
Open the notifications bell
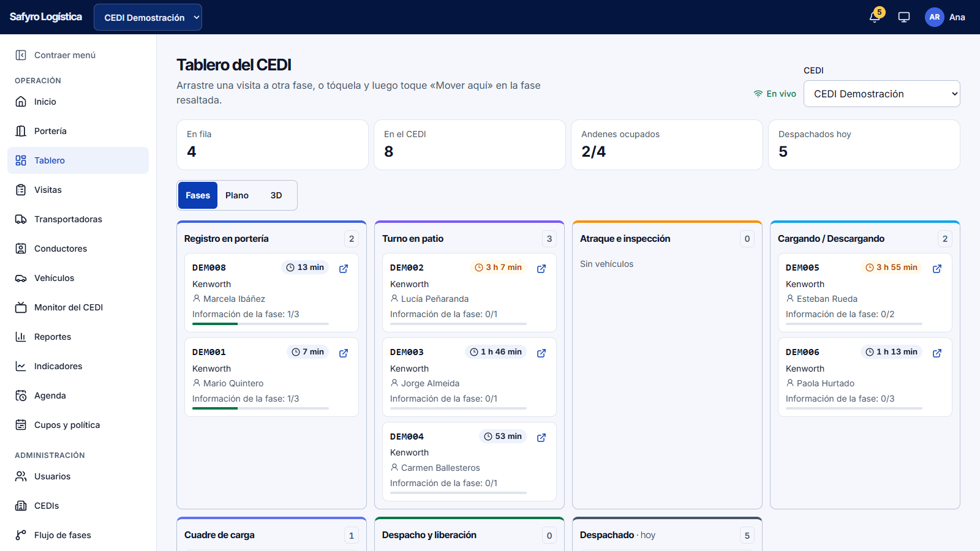click(x=875, y=17)
